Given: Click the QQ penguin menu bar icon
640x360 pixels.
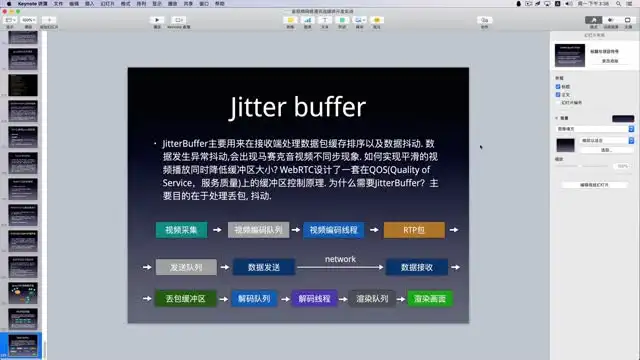Looking at the screenshot, I should tap(518, 3).
